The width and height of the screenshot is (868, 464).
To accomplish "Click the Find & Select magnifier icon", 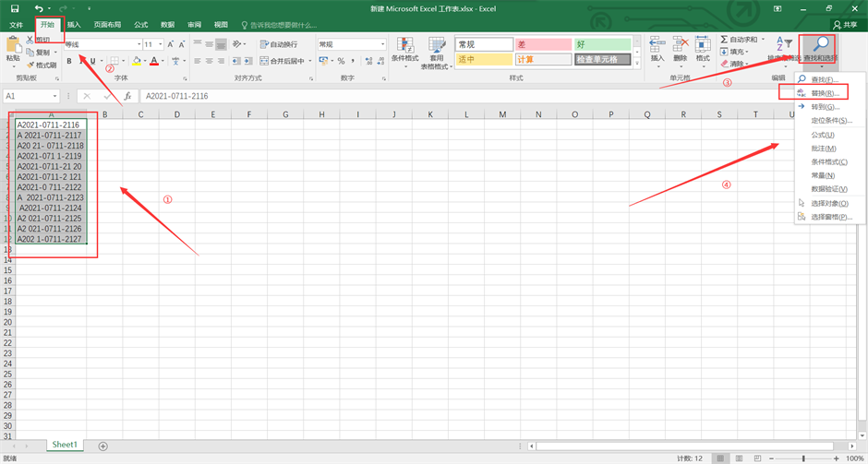I will (818, 44).
